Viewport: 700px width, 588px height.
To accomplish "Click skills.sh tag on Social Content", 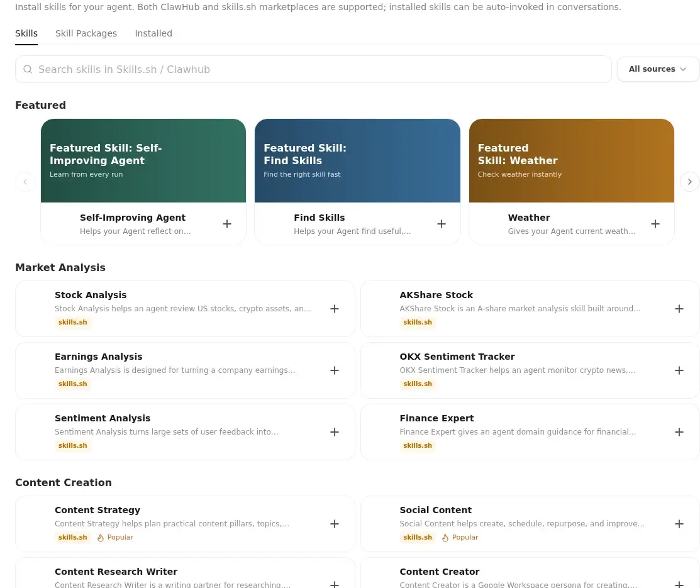I will tap(418, 538).
